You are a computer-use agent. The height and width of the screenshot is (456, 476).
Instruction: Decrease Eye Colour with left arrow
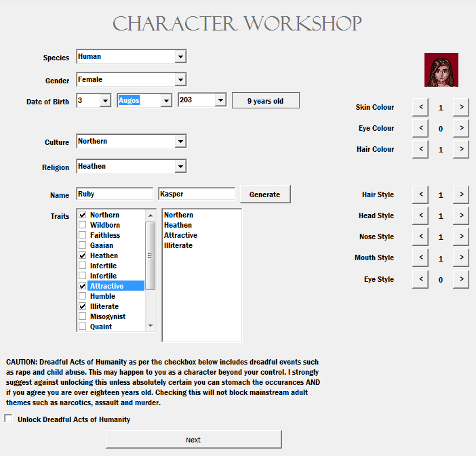(420, 128)
